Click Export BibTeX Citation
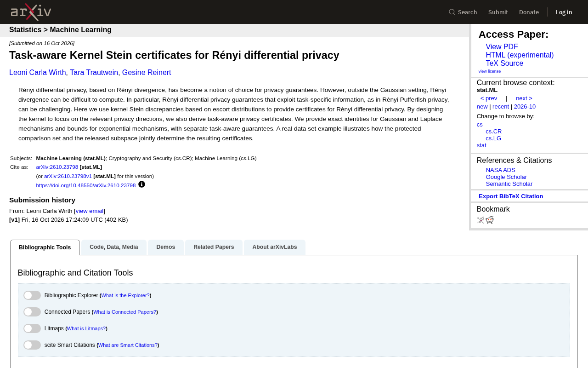Screen dimensions: 588x368 click(511, 196)
